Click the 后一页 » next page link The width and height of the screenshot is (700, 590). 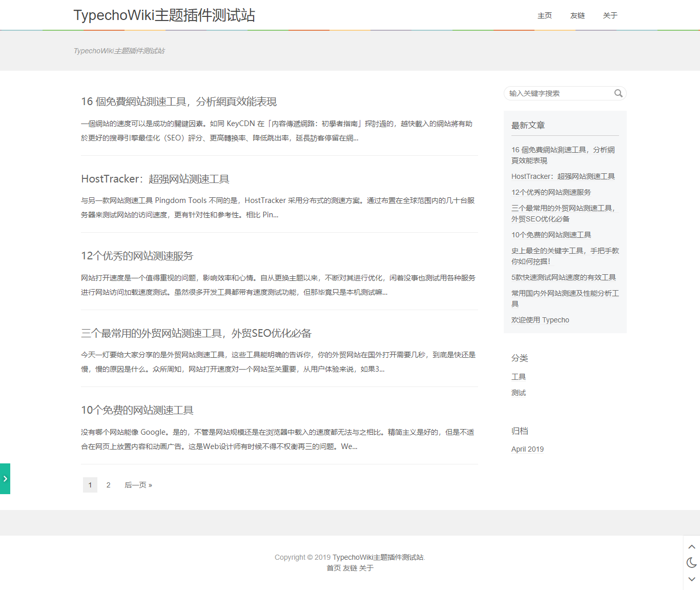(138, 485)
